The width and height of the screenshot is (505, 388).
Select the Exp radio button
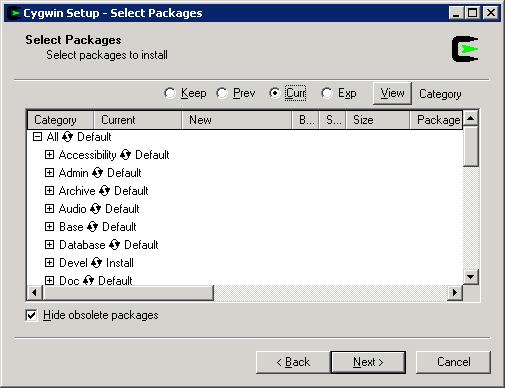tap(327, 93)
